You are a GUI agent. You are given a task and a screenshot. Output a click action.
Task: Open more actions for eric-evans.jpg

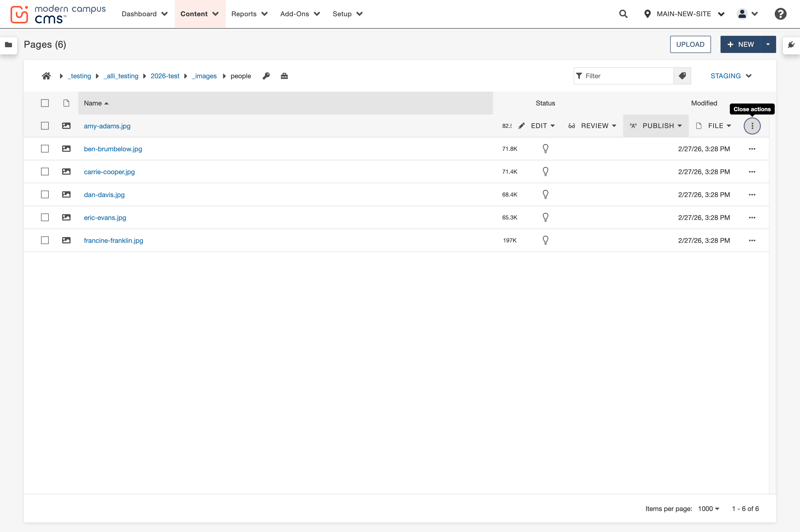coord(752,218)
